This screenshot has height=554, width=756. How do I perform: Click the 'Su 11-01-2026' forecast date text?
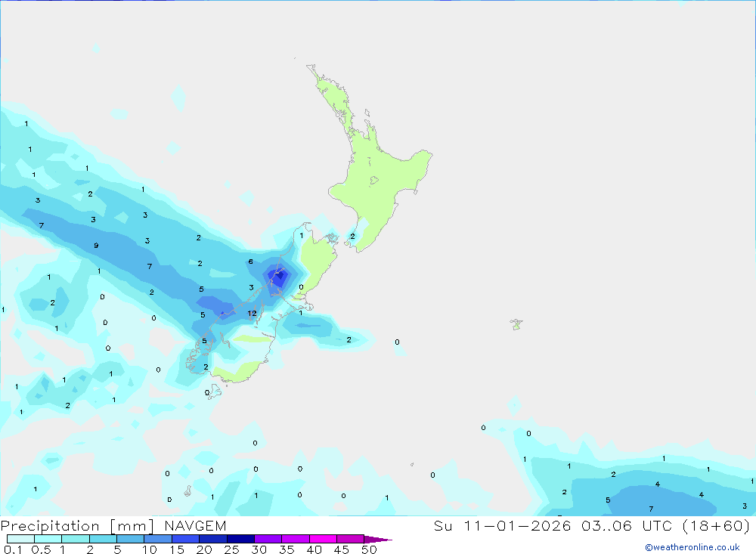point(503,525)
